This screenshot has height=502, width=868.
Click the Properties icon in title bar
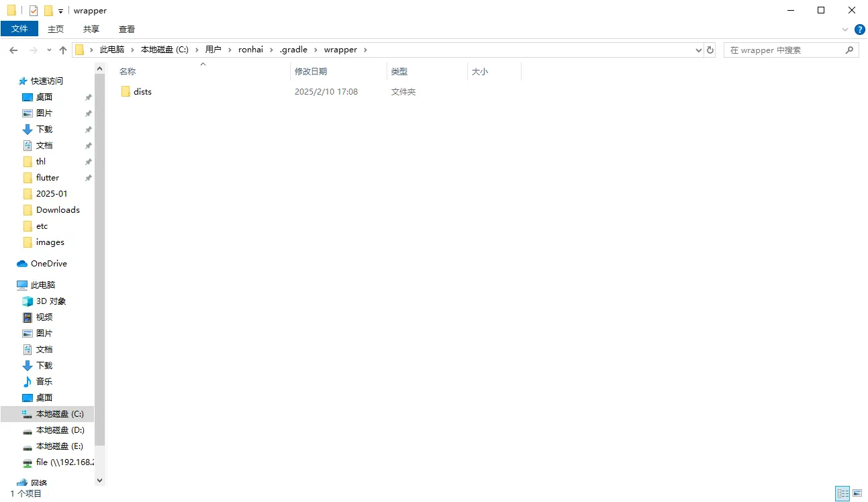[34, 11]
